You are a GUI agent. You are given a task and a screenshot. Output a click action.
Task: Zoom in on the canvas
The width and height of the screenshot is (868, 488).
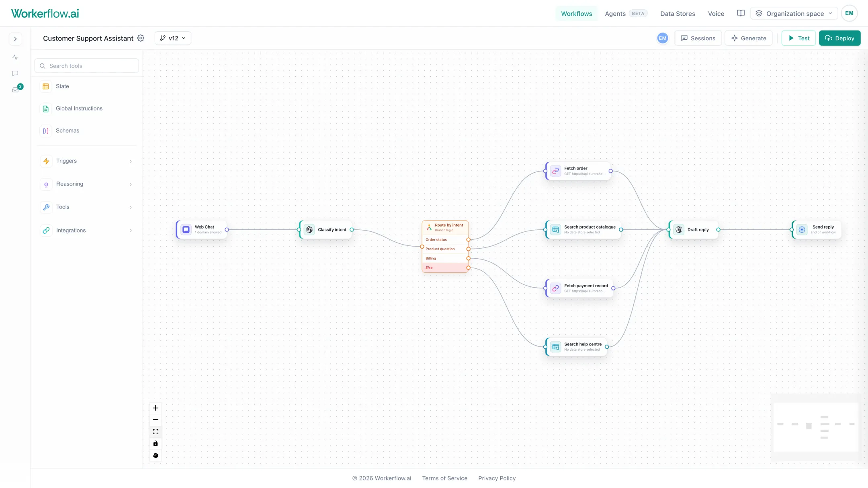[x=156, y=408]
